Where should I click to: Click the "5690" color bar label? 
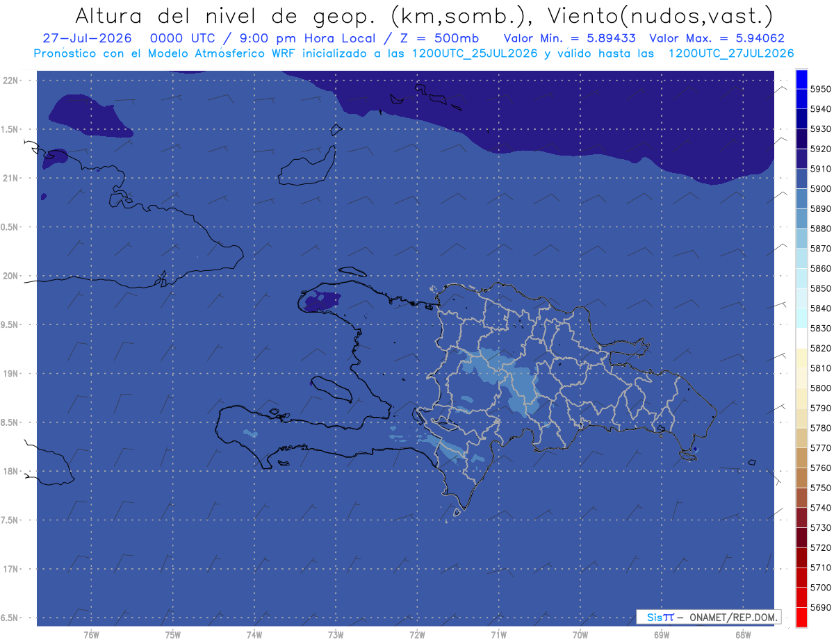[821, 607]
